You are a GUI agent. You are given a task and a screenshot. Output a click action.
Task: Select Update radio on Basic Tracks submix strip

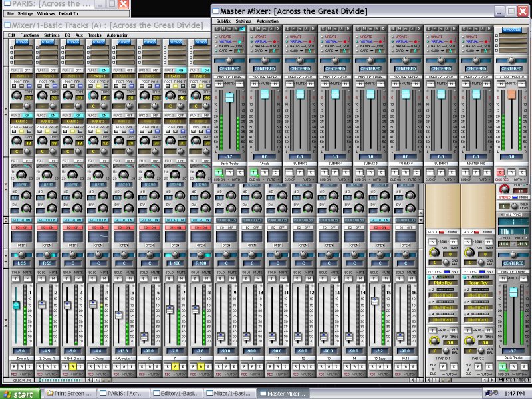[217, 37]
